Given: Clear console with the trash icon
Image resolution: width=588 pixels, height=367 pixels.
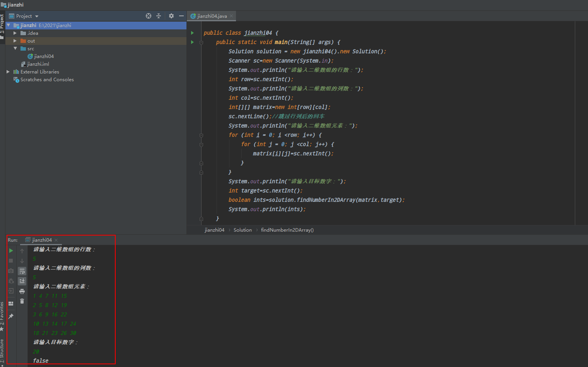Looking at the screenshot, I should 22,301.
